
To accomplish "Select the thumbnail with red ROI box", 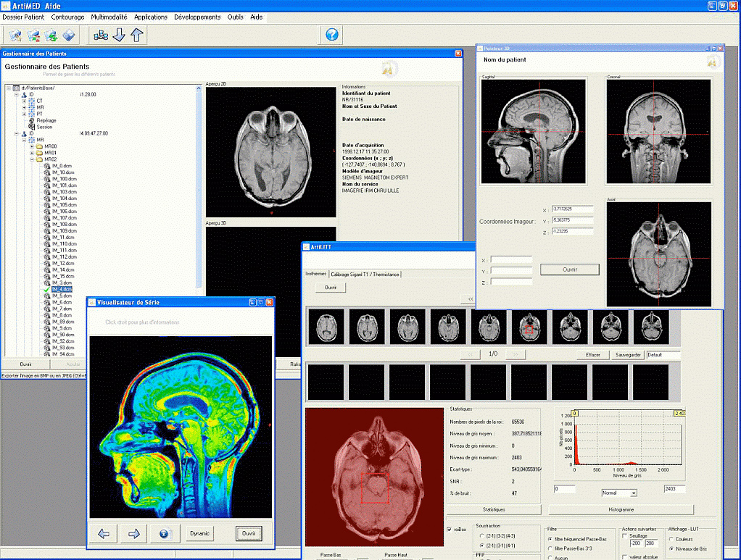I will [x=529, y=327].
